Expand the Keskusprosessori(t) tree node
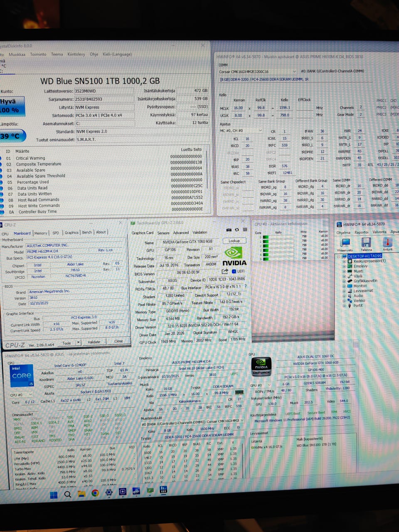The width and height of the screenshot is (399, 532). click(344, 261)
